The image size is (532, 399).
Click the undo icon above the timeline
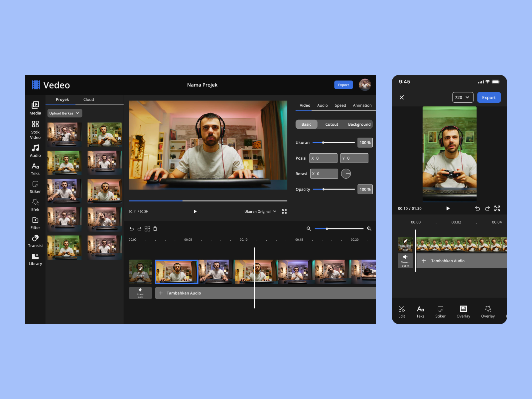pos(132,229)
